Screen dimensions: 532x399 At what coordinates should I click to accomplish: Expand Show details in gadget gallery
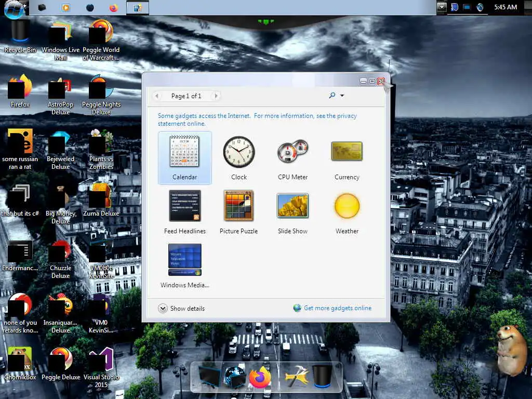pyautogui.click(x=181, y=309)
